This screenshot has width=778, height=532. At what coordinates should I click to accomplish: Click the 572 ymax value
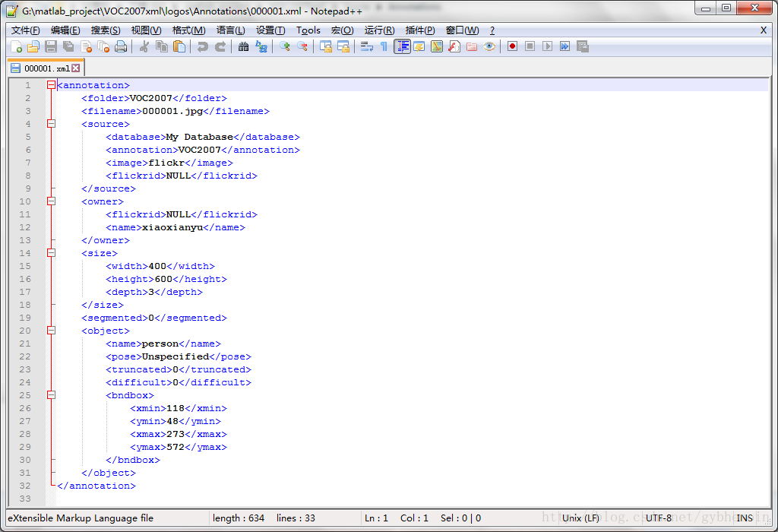[x=176, y=447]
